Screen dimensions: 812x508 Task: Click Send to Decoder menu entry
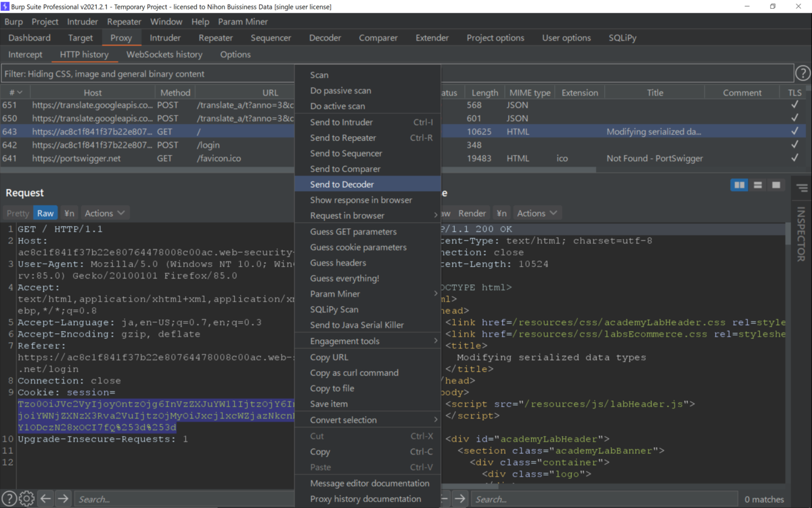pyautogui.click(x=367, y=184)
